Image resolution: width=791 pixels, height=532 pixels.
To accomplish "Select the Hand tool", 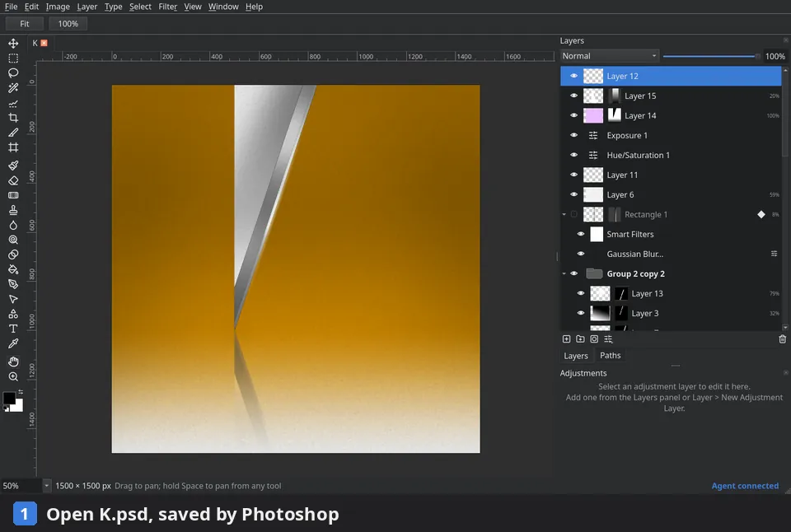I will [x=13, y=362].
